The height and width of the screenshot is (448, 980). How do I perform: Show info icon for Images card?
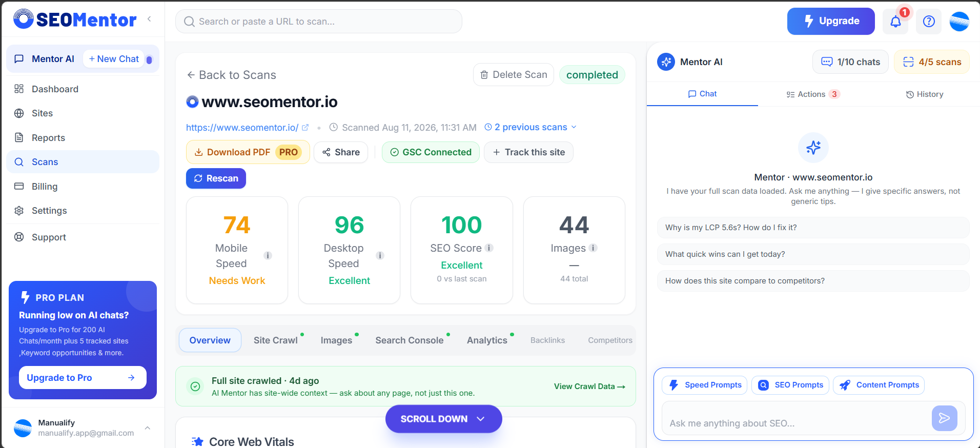pyautogui.click(x=593, y=248)
